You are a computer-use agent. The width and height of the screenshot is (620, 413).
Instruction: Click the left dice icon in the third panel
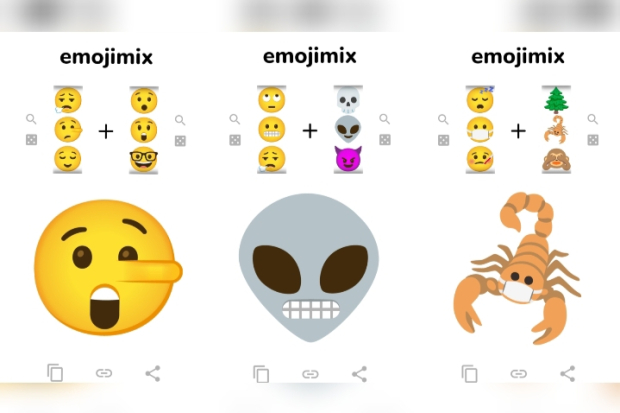pos(443,140)
